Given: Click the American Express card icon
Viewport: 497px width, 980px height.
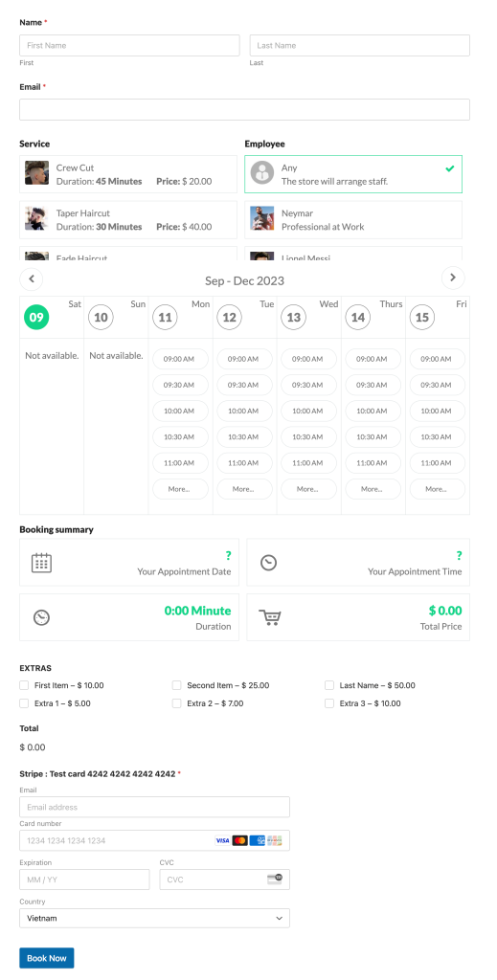Looking at the screenshot, I should (x=258, y=840).
